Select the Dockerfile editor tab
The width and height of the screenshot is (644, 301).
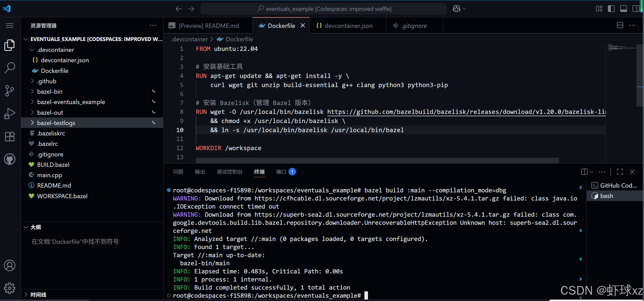pos(281,26)
